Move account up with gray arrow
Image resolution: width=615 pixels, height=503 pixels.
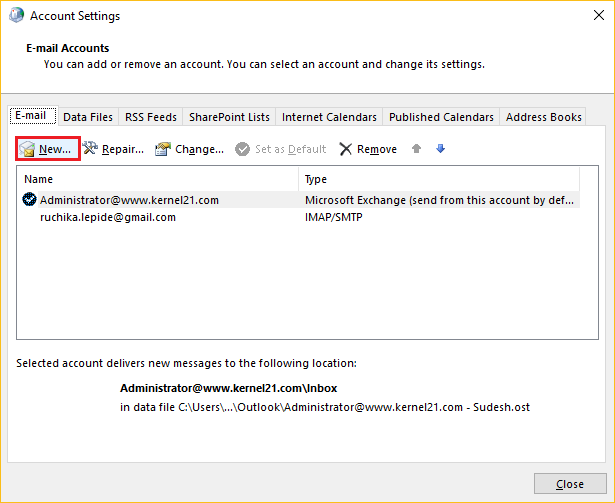[x=417, y=148]
